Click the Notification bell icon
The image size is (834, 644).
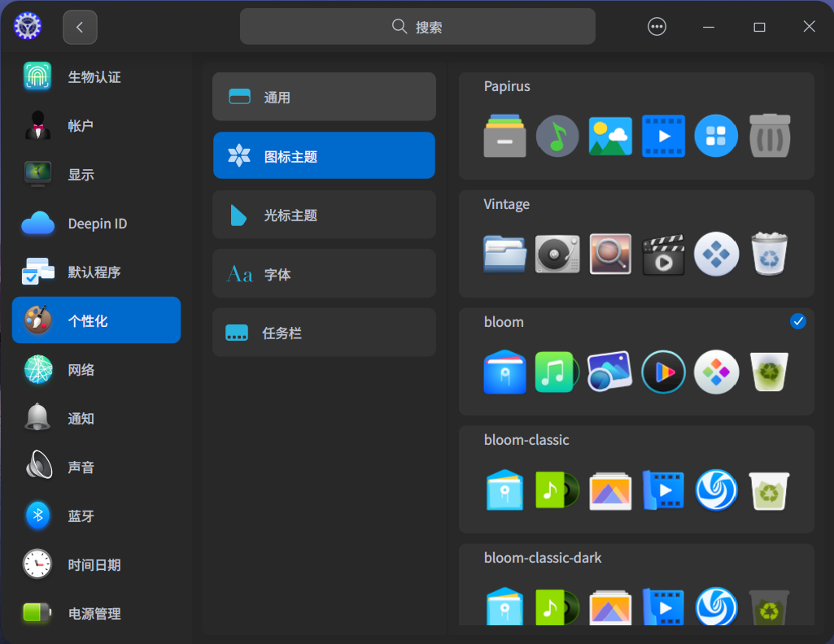(37, 419)
